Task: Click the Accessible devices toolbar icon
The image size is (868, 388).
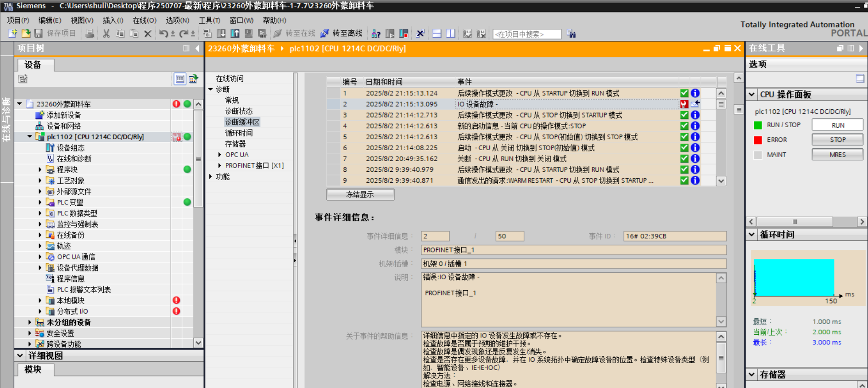Action: coord(376,34)
